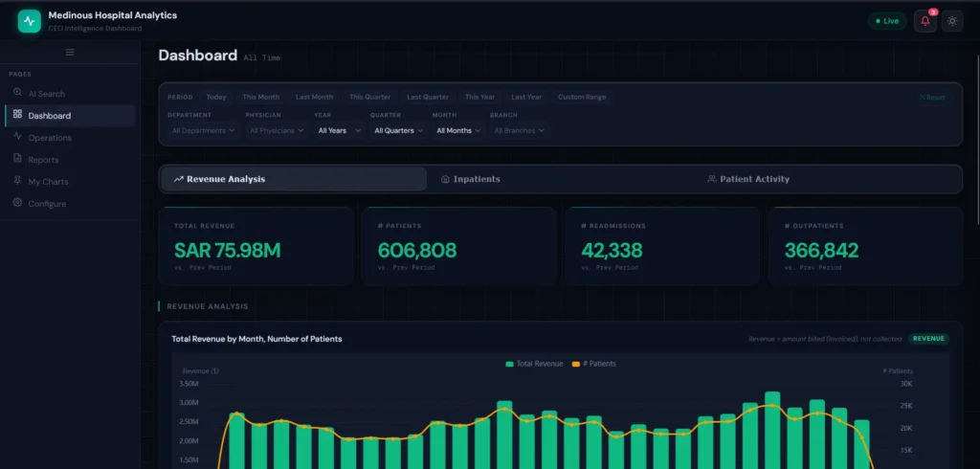Image resolution: width=980 pixels, height=469 pixels.
Task: Click the Live status badge
Action: pyautogui.click(x=887, y=21)
